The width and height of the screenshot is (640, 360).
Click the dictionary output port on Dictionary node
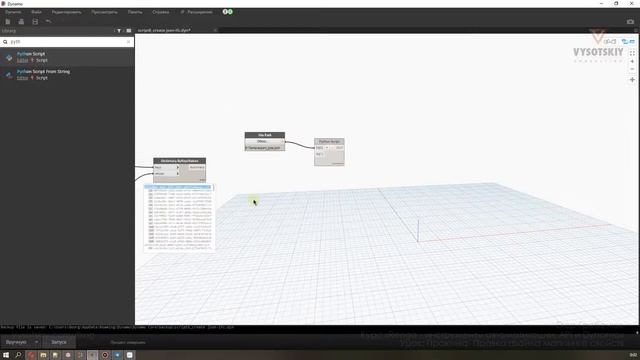pyautogui.click(x=197, y=167)
